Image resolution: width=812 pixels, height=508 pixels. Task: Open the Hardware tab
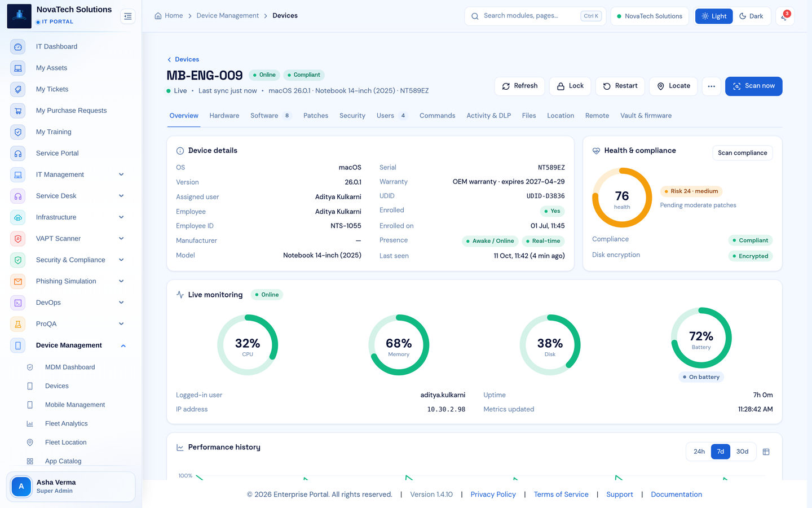(224, 116)
